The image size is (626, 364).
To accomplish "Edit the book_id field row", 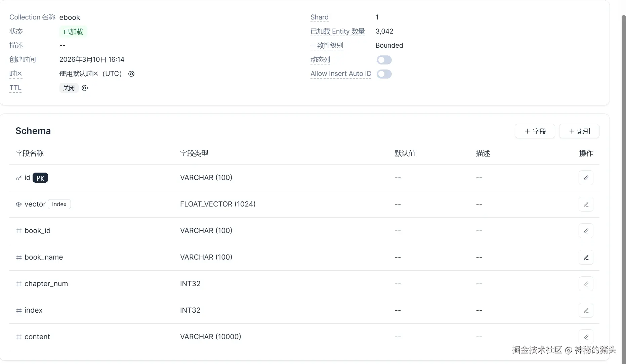I will (x=586, y=231).
